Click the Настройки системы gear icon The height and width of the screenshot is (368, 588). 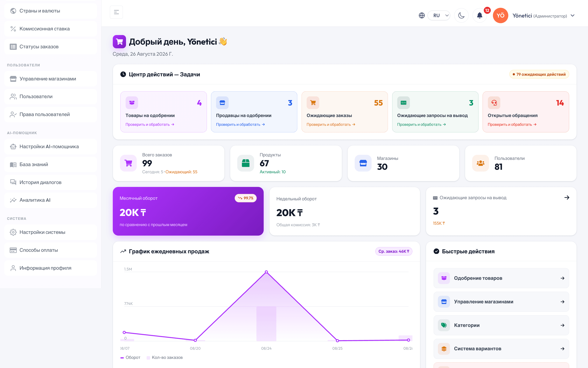pyautogui.click(x=13, y=232)
